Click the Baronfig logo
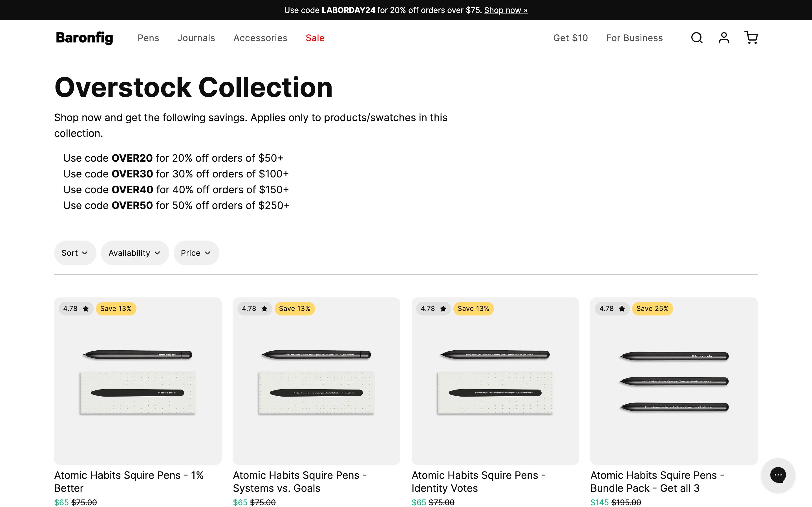This screenshot has height=507, width=812. click(x=84, y=38)
